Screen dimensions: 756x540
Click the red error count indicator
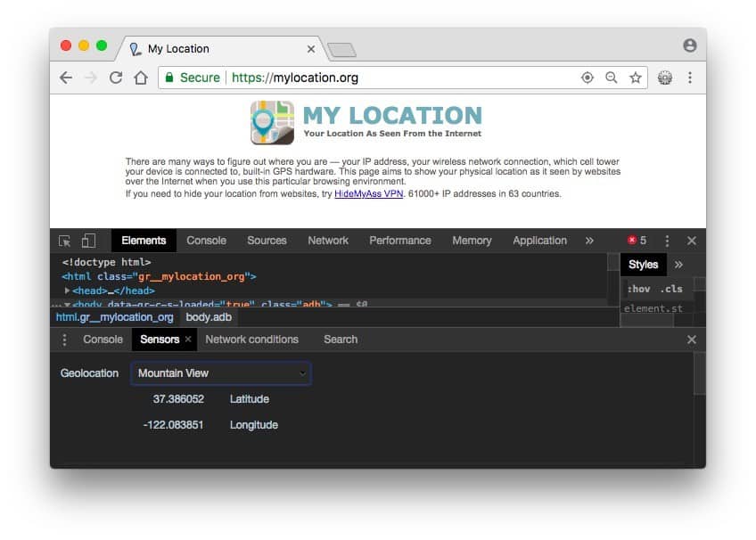pyautogui.click(x=637, y=241)
